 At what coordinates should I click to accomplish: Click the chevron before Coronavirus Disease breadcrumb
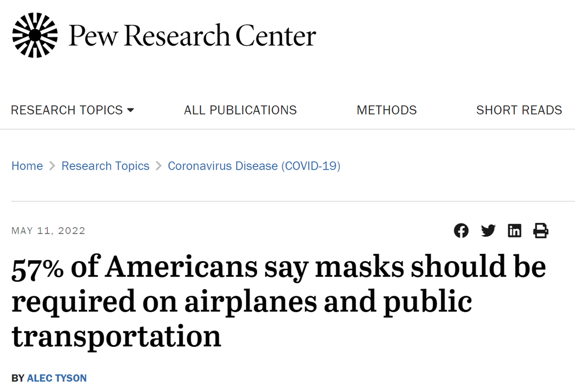159,167
